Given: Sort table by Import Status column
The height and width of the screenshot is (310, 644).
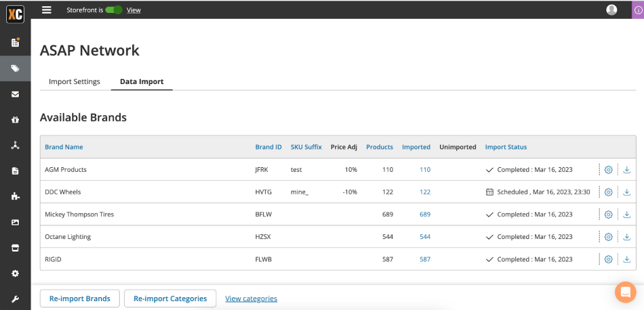Looking at the screenshot, I should pos(506,147).
